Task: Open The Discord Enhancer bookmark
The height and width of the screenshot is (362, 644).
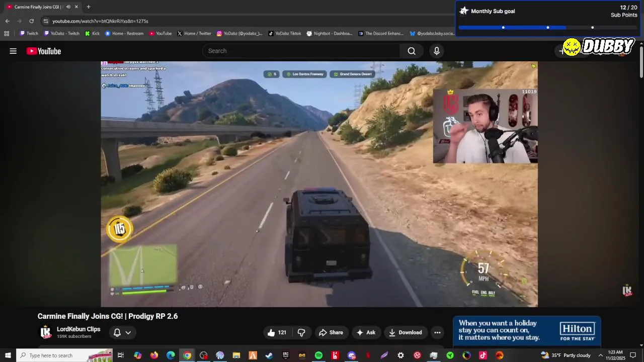Action: pos(381,34)
